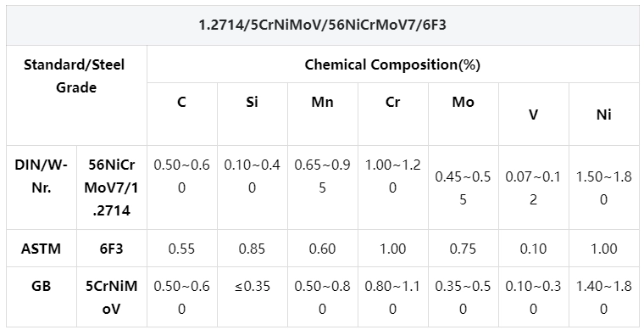Select the C column header
The height and width of the screenshot is (330, 644).
181,102
